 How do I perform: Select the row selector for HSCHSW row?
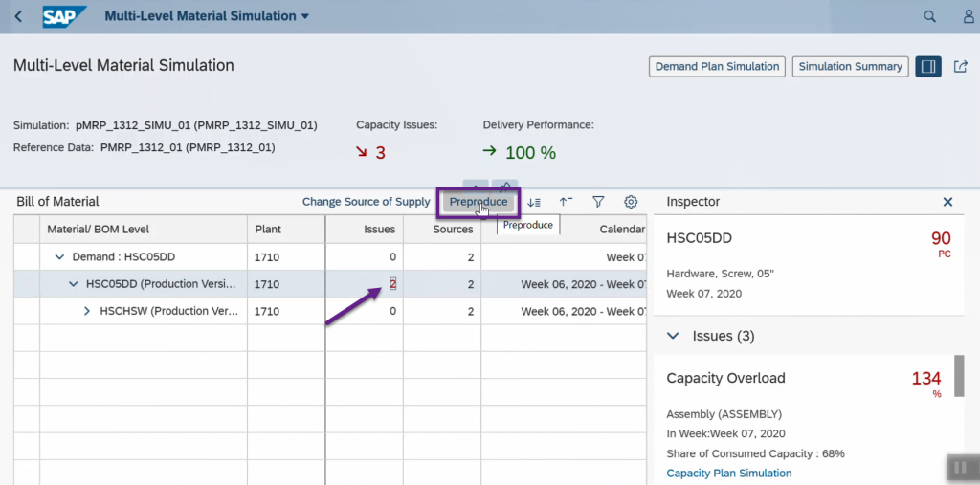(27, 311)
